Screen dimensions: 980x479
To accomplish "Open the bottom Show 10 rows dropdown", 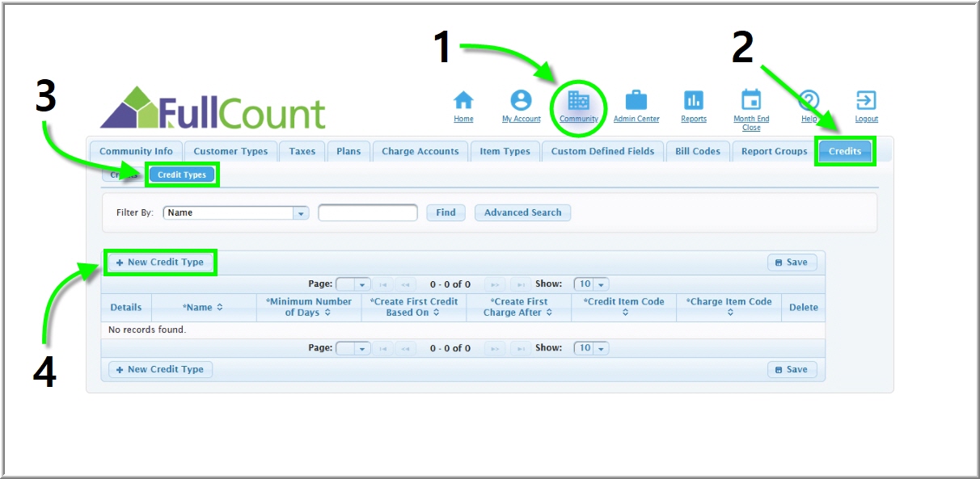I will coord(591,348).
